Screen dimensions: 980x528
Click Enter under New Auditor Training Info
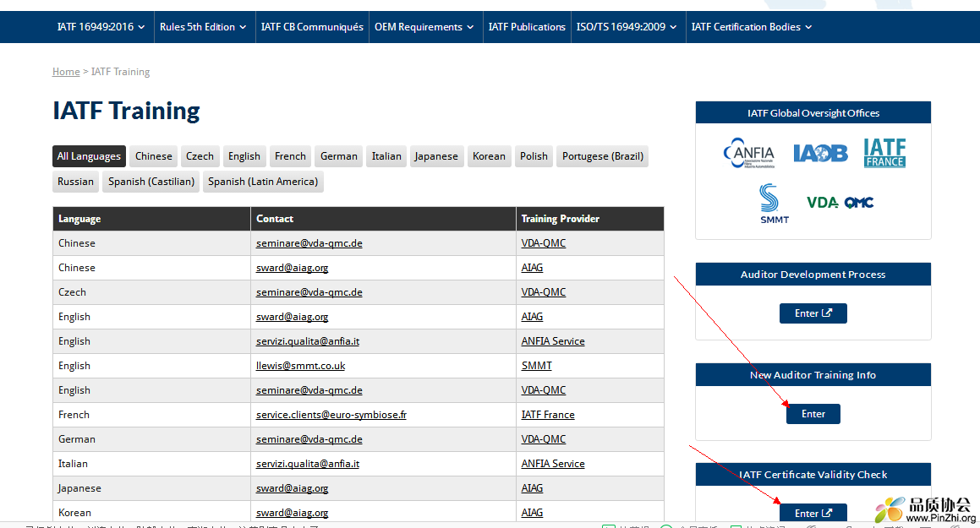[x=813, y=414]
